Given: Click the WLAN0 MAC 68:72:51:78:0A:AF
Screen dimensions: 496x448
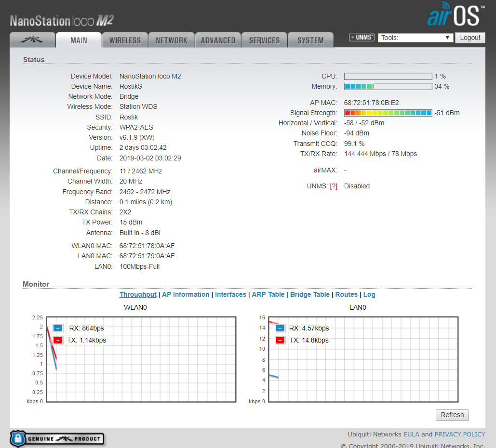Looking at the screenshot, I should pos(147,246).
